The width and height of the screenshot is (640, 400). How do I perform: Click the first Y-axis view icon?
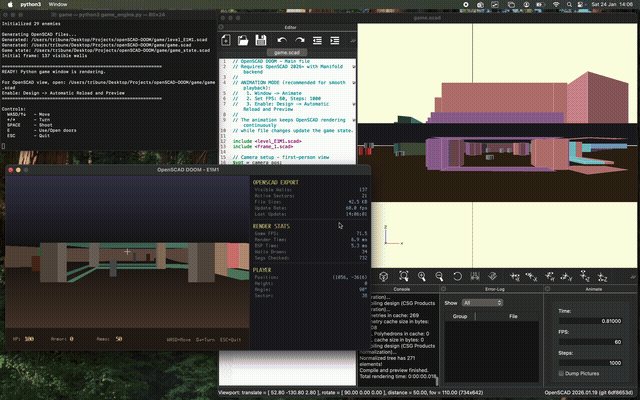549,277
